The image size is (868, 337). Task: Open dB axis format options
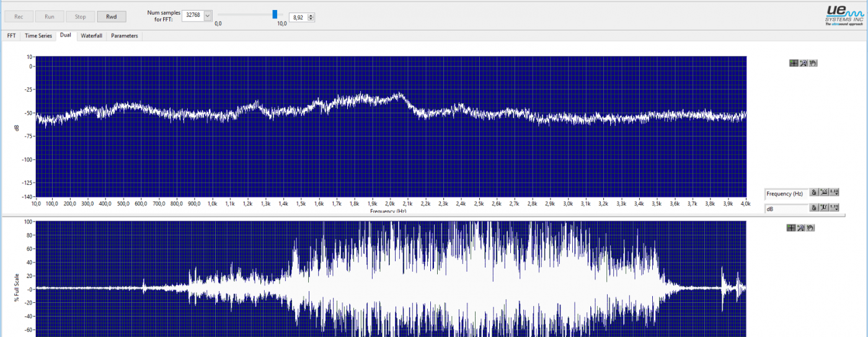point(835,208)
